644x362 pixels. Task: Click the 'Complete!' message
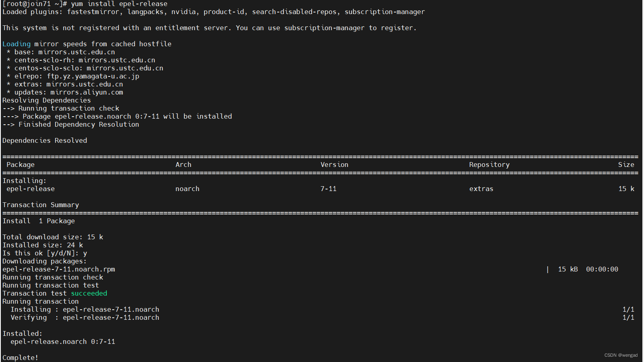coord(21,358)
